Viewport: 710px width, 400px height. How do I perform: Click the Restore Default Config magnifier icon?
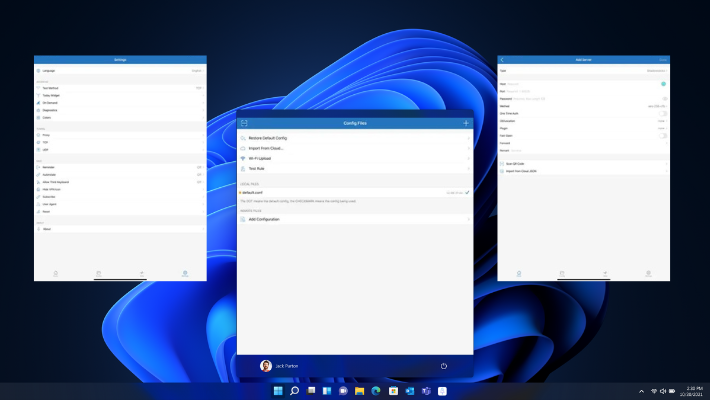(x=243, y=138)
